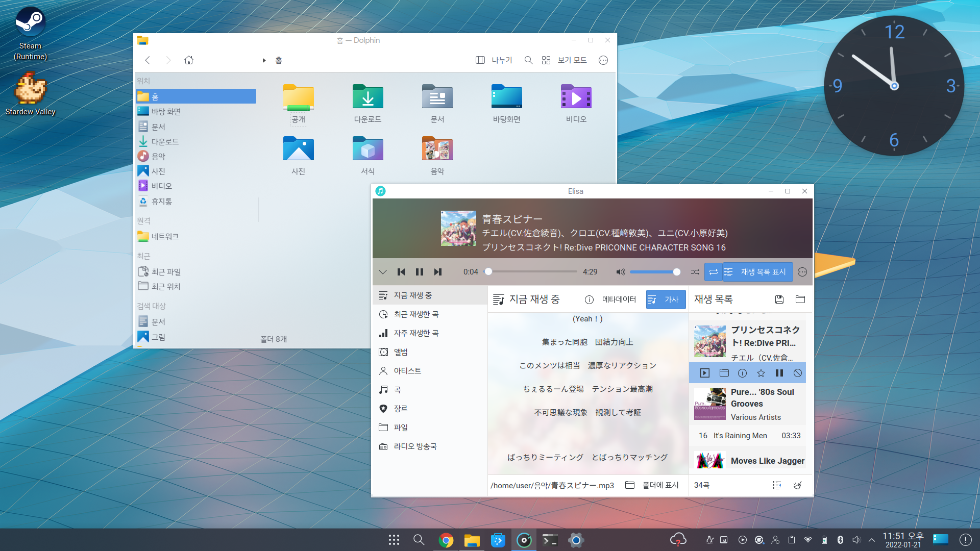Screen dimensions: 980x551
Task: Play current playlist entry from beginning icon
Action: (x=705, y=373)
